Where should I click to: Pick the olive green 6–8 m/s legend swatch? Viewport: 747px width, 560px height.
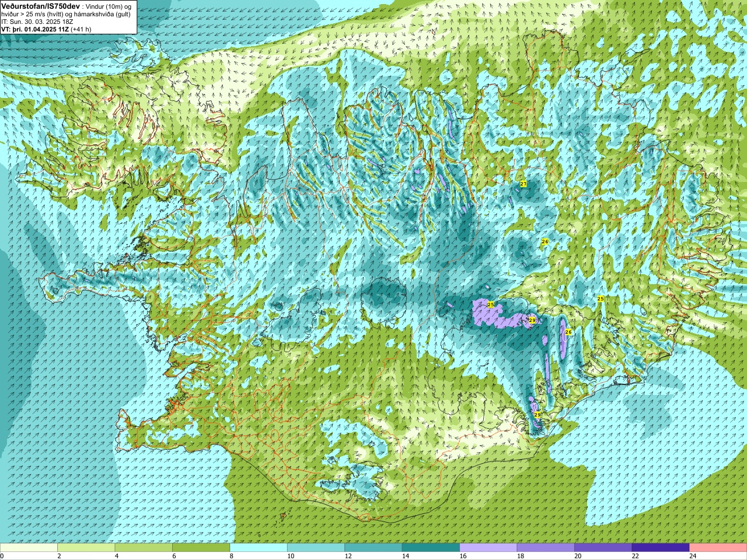pyautogui.click(x=201, y=548)
